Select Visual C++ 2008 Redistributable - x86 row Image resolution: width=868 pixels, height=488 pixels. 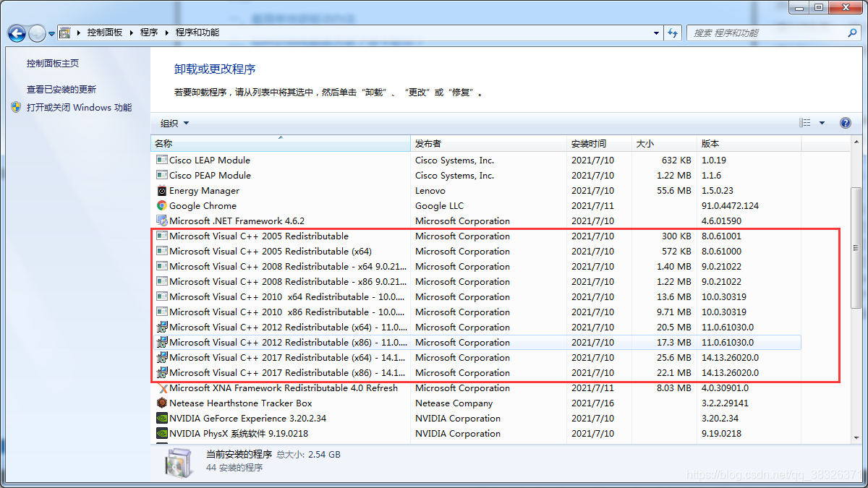tap(477, 282)
